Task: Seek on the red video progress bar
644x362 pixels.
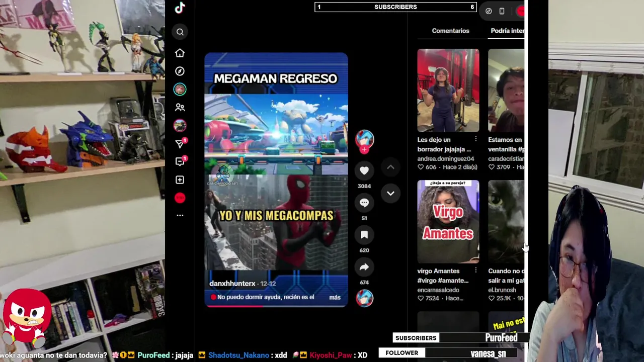Action: 276,306
